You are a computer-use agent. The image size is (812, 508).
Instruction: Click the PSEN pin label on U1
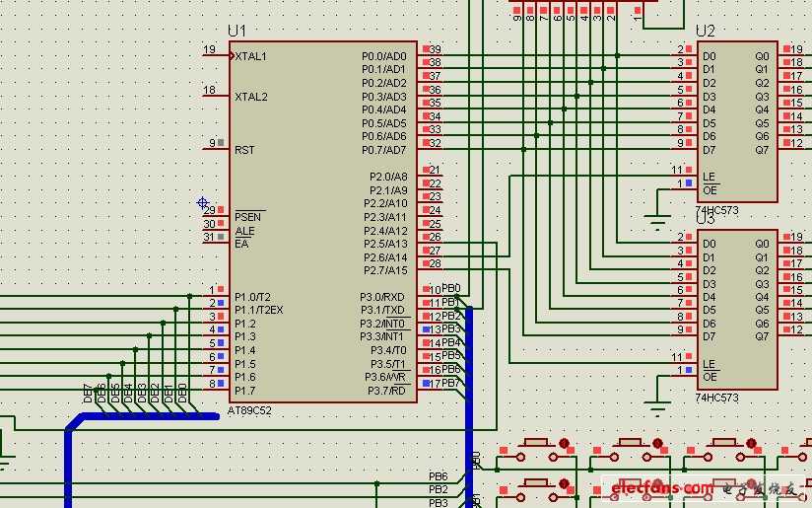pos(248,217)
